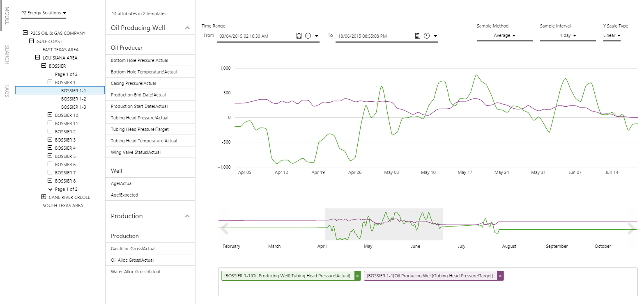The height and width of the screenshot is (304, 644).
Task: Switch to the TAGS side tab
Action: tap(7, 91)
